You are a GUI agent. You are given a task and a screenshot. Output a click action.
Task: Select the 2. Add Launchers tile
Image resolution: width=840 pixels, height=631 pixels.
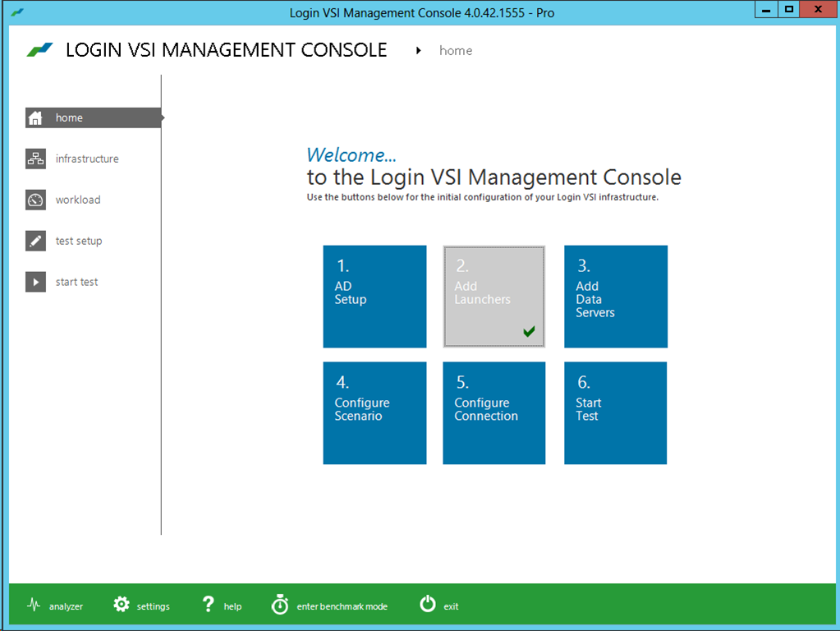pos(494,297)
